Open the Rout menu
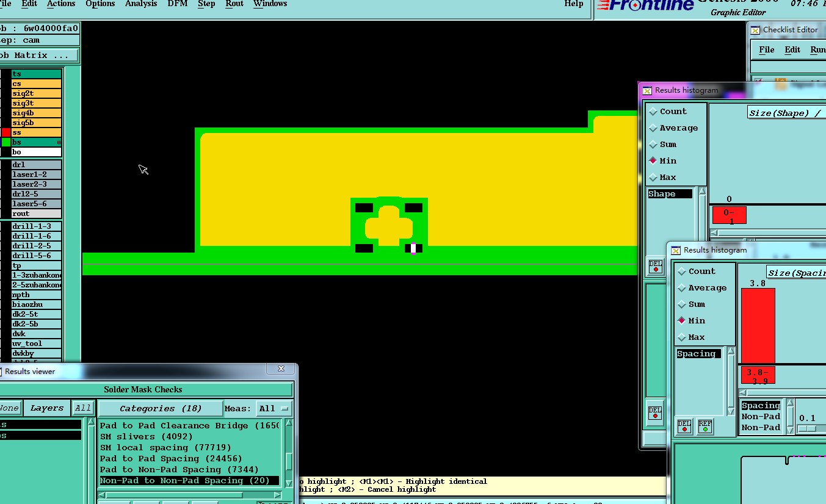This screenshot has width=826, height=504. point(234,4)
